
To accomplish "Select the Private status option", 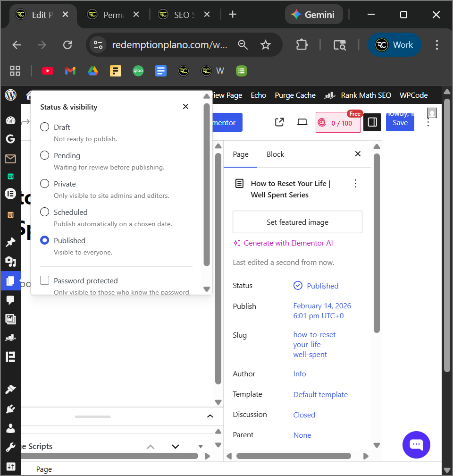I will click(45, 184).
